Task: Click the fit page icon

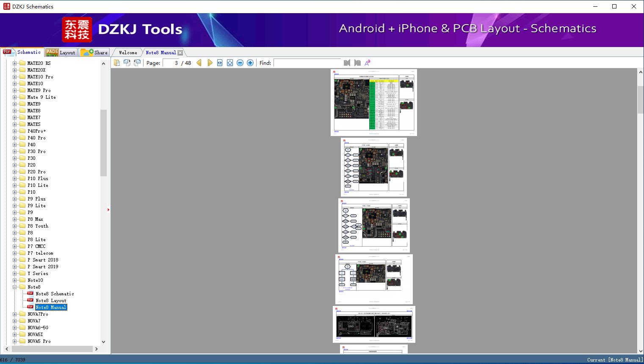Action: [230, 63]
